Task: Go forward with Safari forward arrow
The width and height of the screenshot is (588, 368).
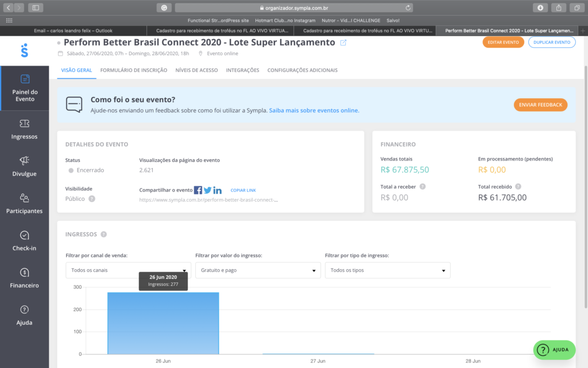Action: [19, 7]
